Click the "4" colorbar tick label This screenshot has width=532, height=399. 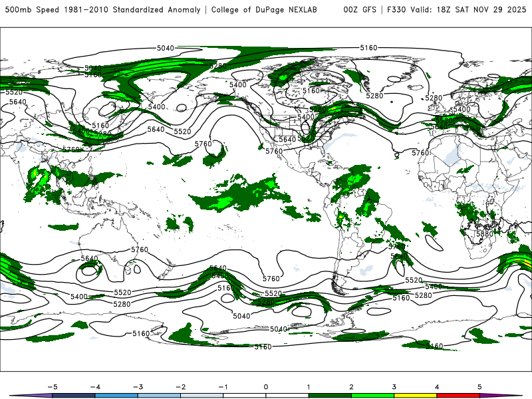click(x=437, y=387)
